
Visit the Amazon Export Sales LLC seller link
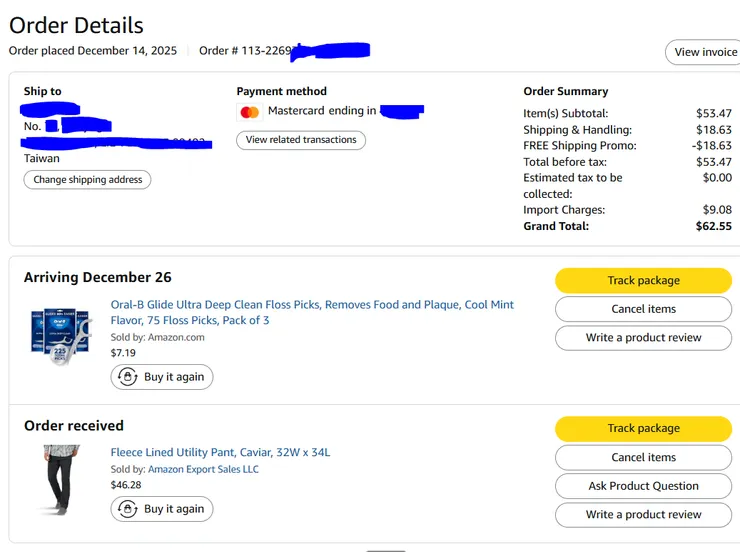(x=203, y=469)
